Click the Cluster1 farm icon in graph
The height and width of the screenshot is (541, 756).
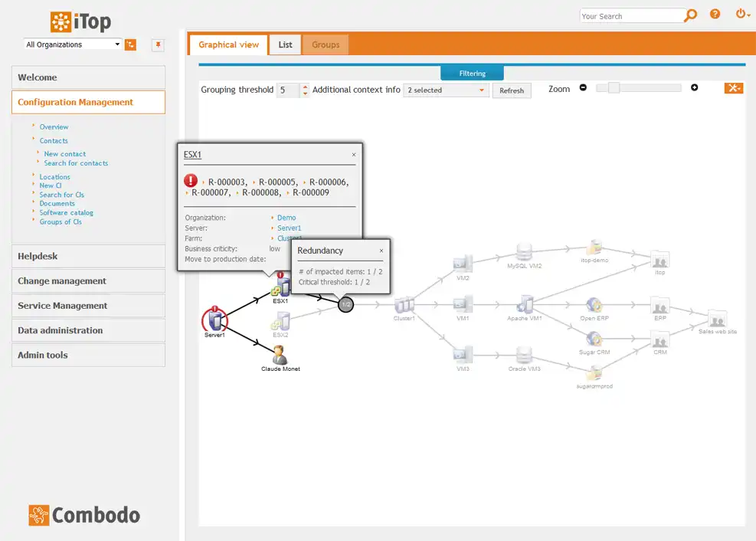[x=404, y=303]
